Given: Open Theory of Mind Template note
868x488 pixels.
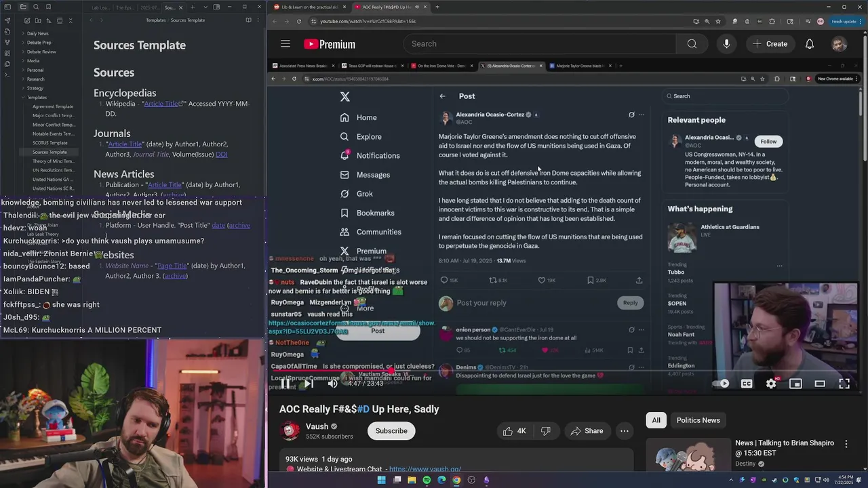Looking at the screenshot, I should click(54, 161).
